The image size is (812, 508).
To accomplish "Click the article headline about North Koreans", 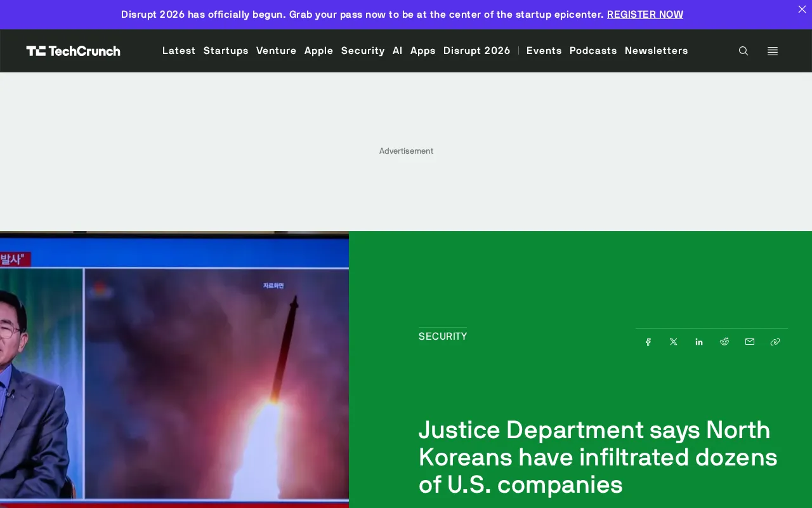I will 598,457.
